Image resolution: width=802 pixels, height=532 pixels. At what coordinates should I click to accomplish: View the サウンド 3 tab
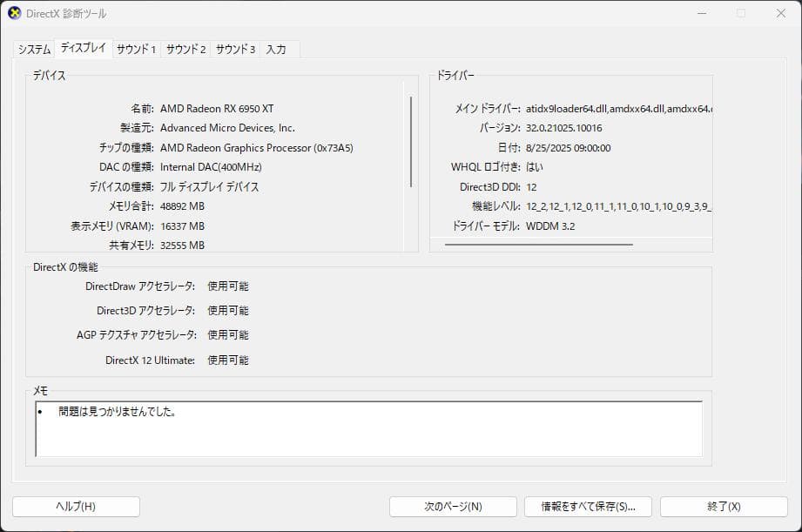click(235, 50)
